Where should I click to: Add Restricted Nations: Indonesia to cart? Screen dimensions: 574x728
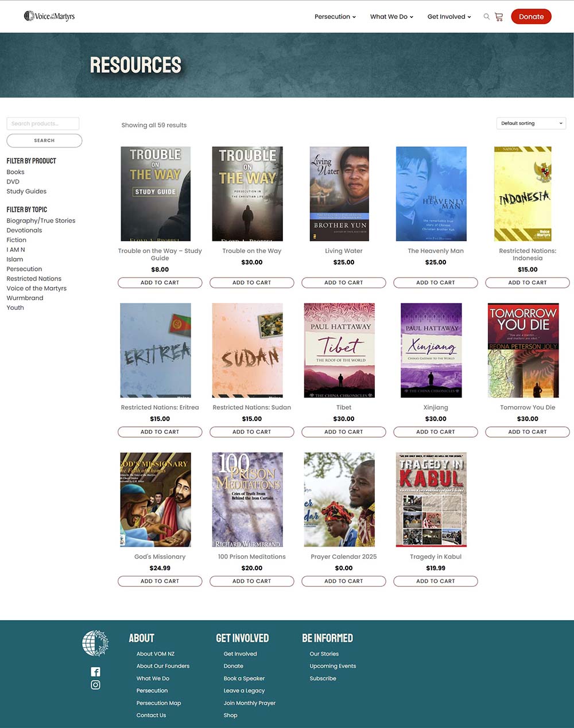(x=528, y=283)
